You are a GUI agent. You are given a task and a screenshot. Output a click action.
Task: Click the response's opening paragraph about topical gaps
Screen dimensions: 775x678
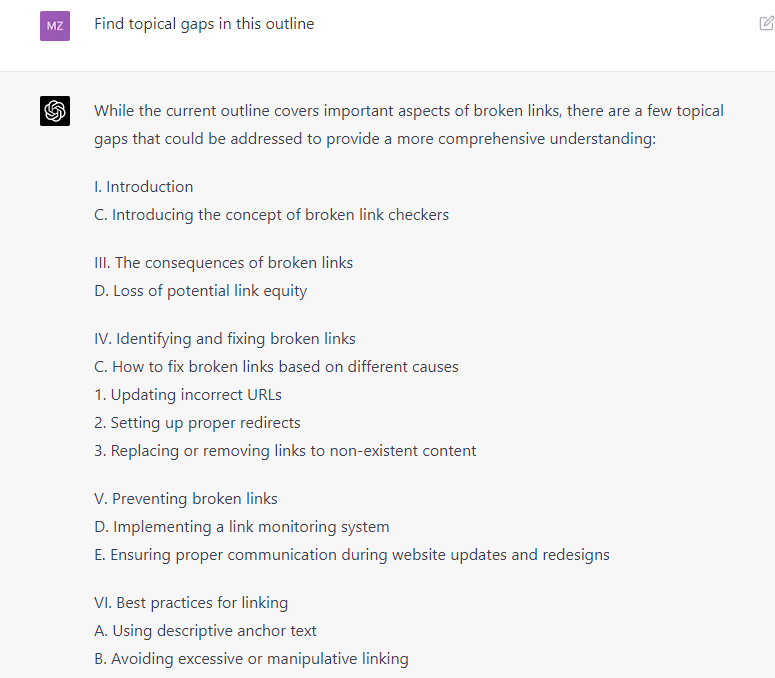pos(408,125)
